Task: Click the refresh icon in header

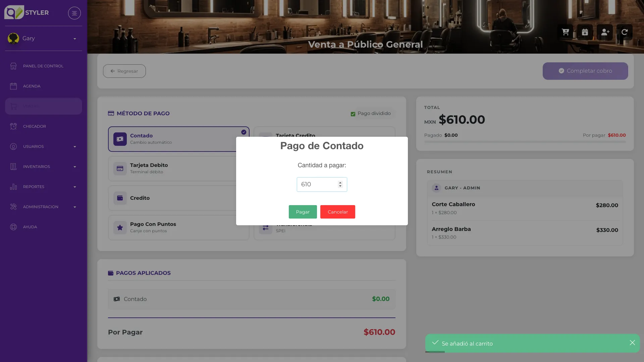Action: click(x=625, y=32)
